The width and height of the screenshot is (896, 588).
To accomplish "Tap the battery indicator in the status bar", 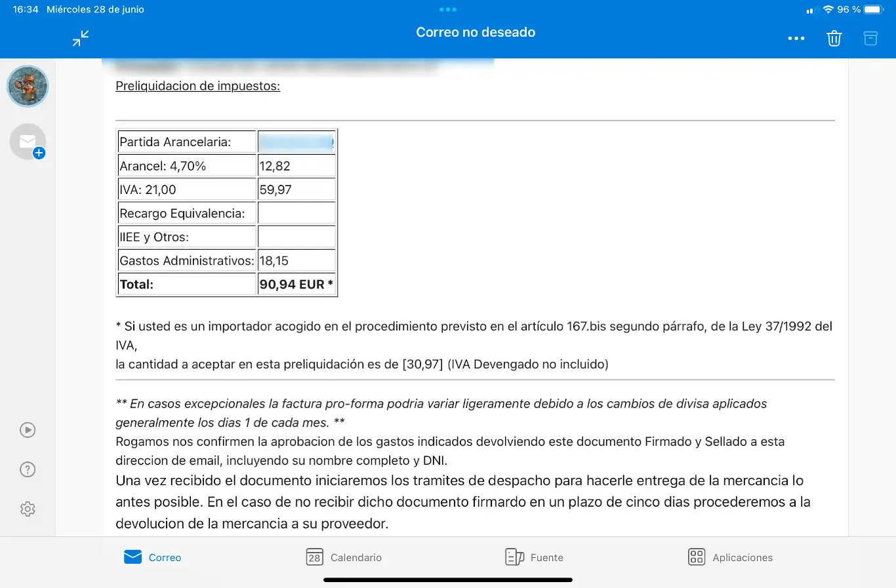I will [874, 10].
